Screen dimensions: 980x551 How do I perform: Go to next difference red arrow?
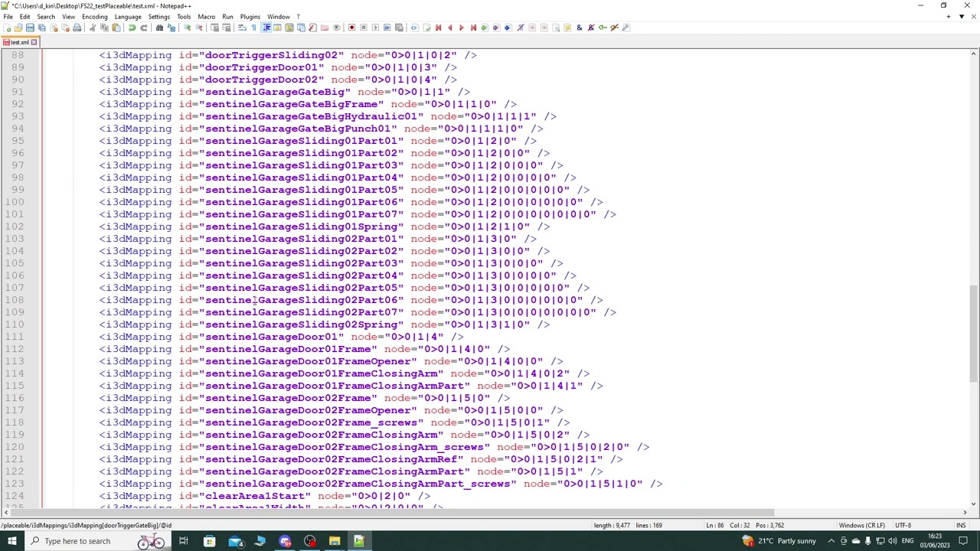pos(461,28)
